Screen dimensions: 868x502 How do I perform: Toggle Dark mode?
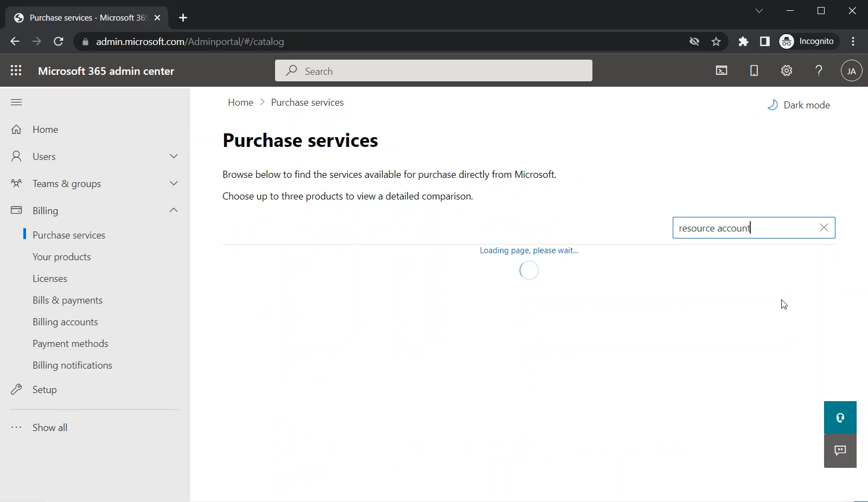pyautogui.click(x=799, y=105)
